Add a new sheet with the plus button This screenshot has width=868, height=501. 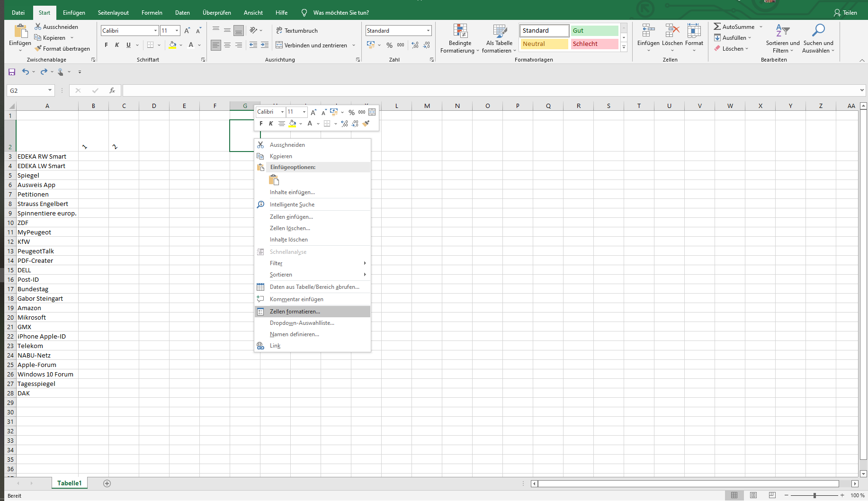point(107,483)
